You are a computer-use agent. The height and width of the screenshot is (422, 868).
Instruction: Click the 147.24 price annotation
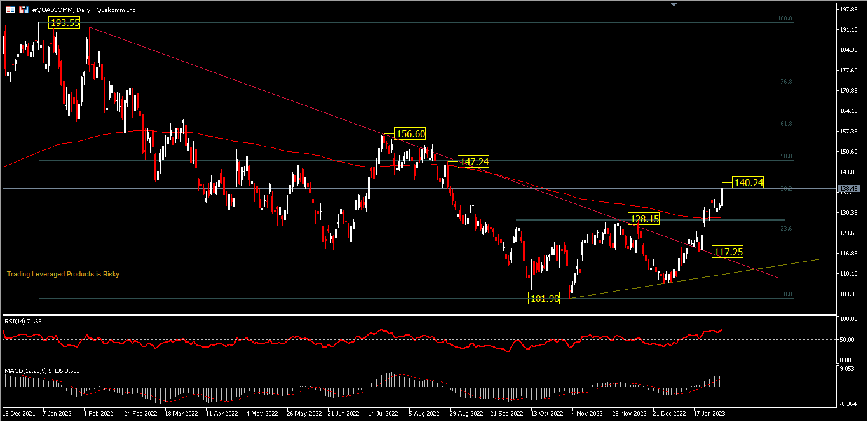474,162
